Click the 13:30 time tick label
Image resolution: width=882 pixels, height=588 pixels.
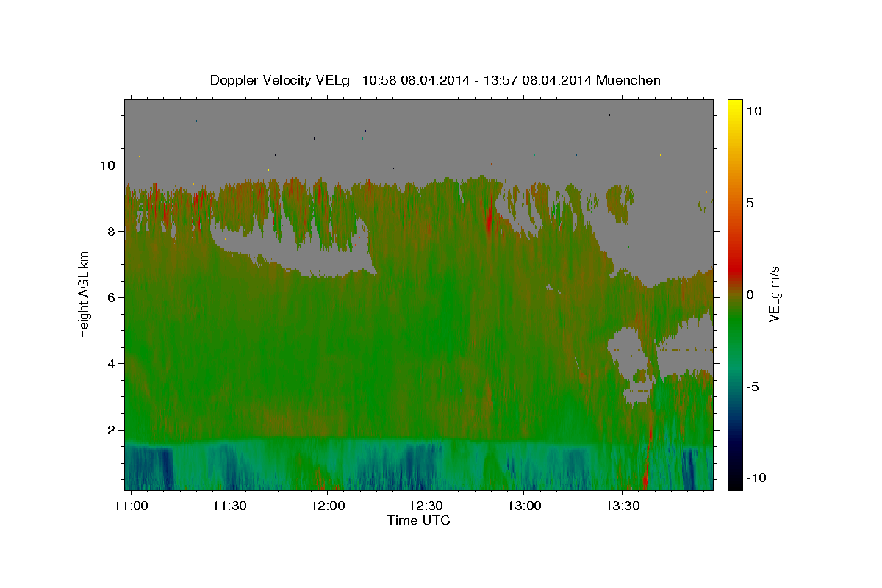point(622,506)
